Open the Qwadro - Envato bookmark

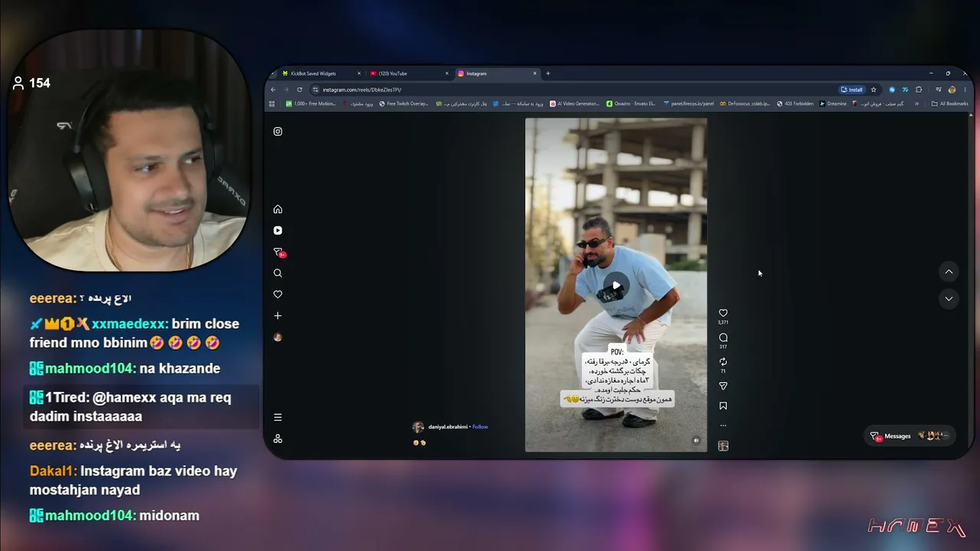pos(631,104)
